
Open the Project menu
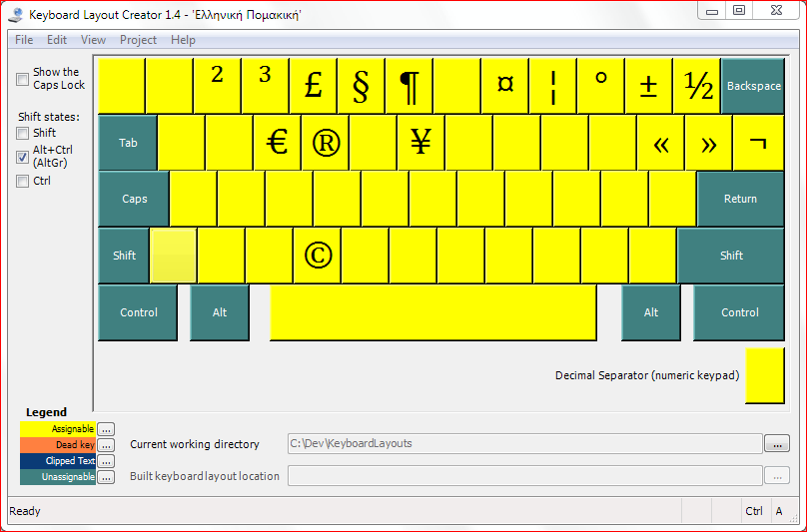[138, 40]
